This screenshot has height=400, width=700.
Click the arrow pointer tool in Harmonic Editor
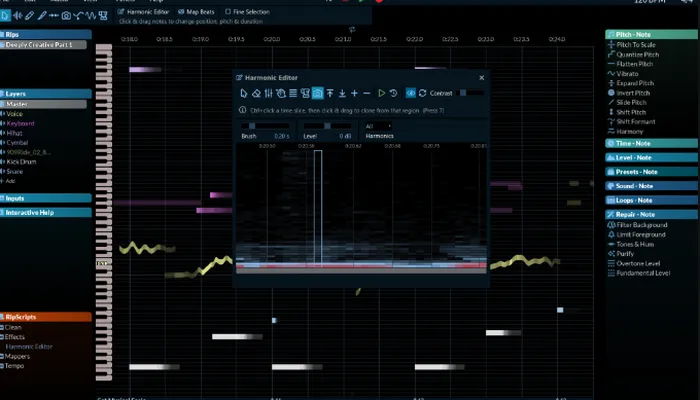coord(243,93)
